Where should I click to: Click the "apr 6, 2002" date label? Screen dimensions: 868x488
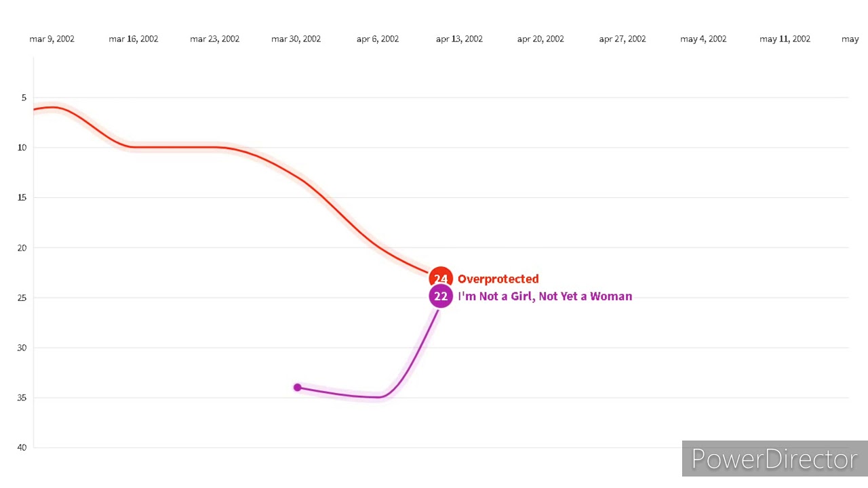click(378, 39)
